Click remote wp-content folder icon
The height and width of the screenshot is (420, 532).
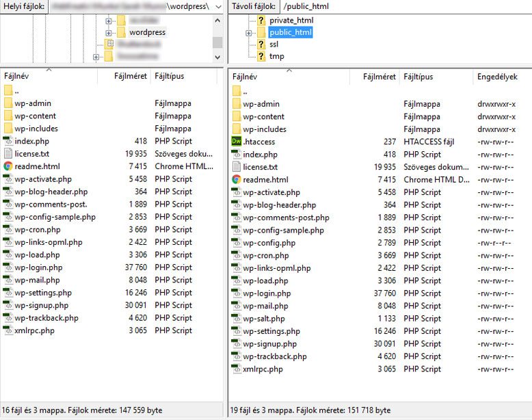237,116
